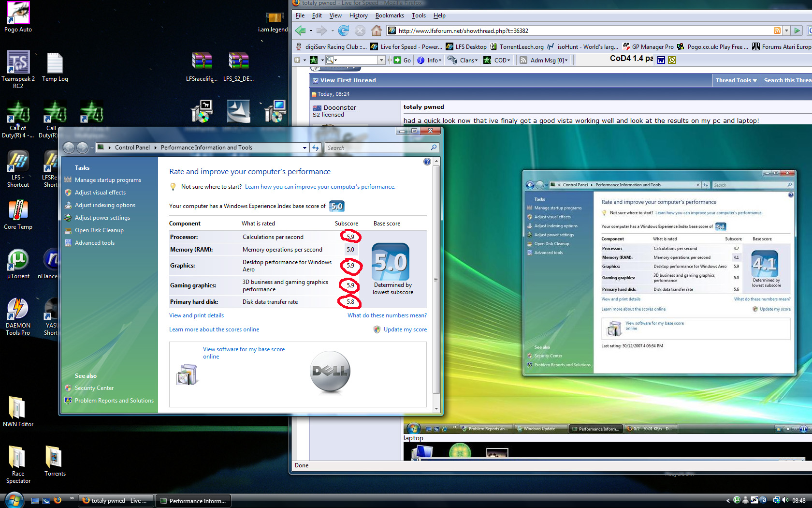
Task: Click the green Go arrow beside address bar
Action: 797,30
